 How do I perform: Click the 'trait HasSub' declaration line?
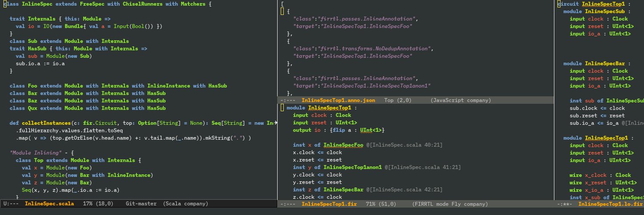(78, 49)
